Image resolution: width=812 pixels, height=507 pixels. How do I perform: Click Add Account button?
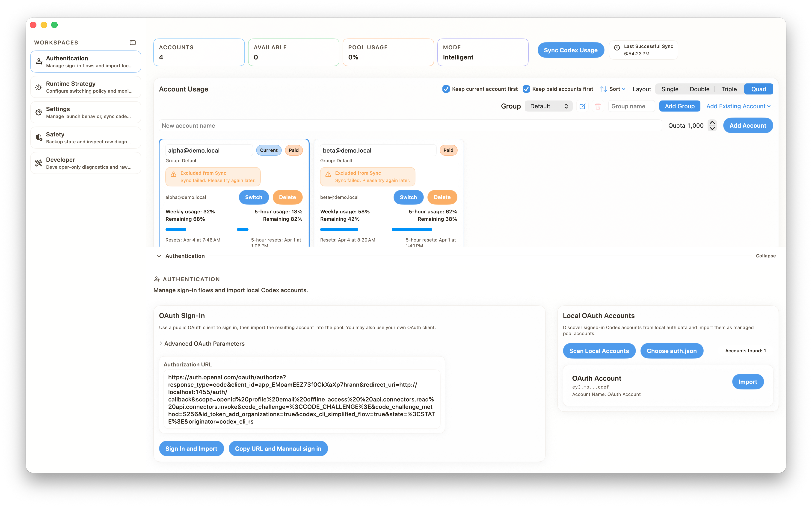748,125
